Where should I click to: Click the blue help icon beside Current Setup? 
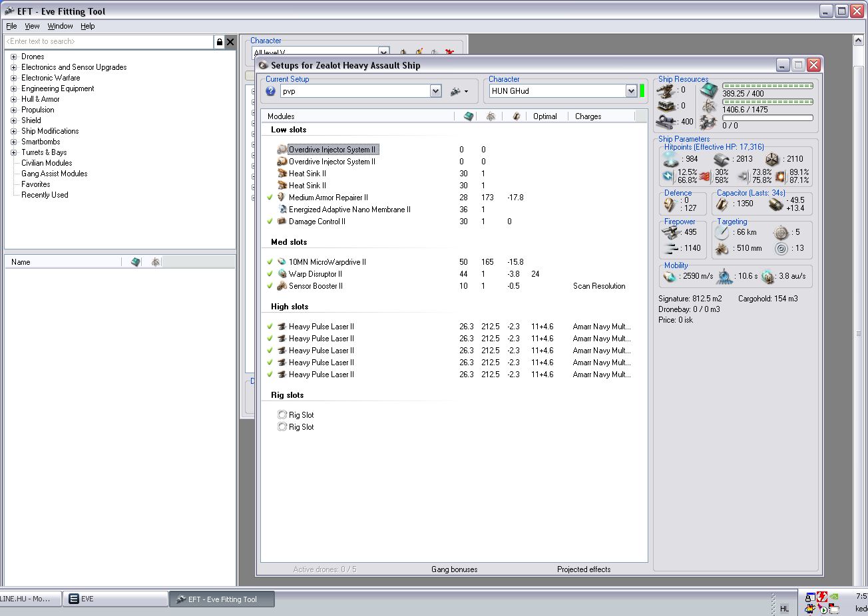[x=270, y=91]
